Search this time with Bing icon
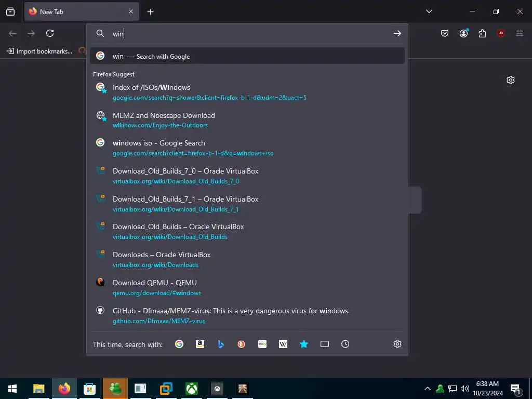This screenshot has height=399, width=532. click(221, 344)
